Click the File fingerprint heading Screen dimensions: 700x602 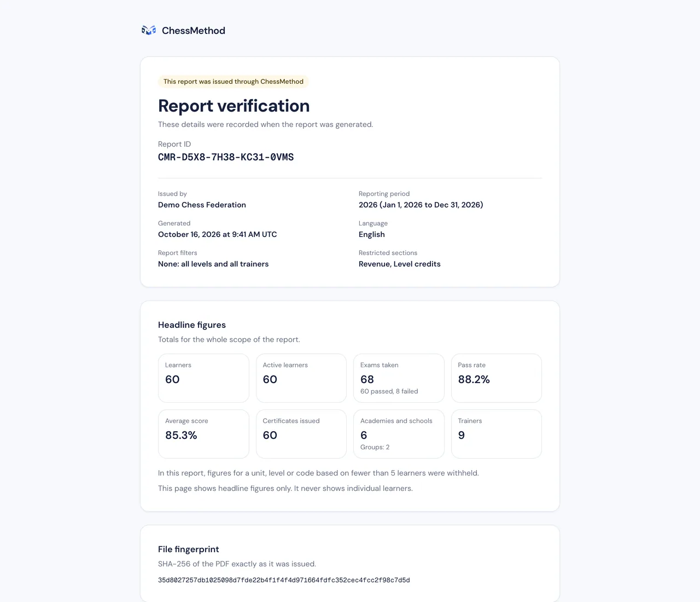[189, 549]
